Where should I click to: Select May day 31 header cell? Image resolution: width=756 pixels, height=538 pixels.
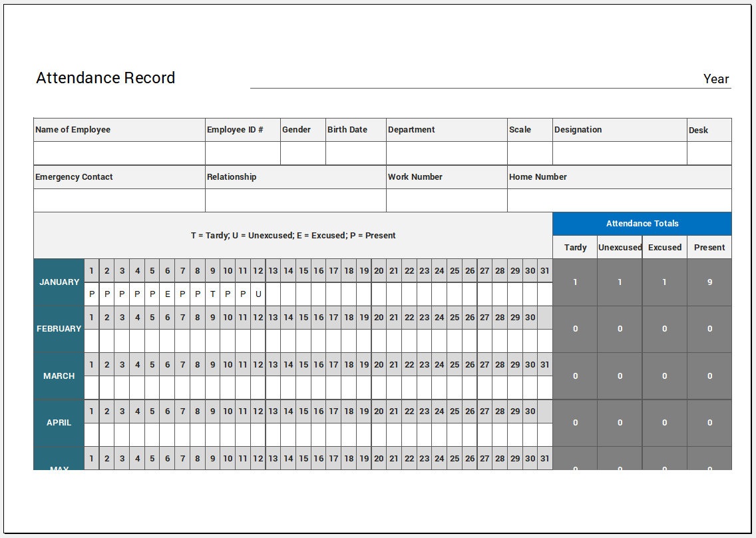(x=545, y=458)
